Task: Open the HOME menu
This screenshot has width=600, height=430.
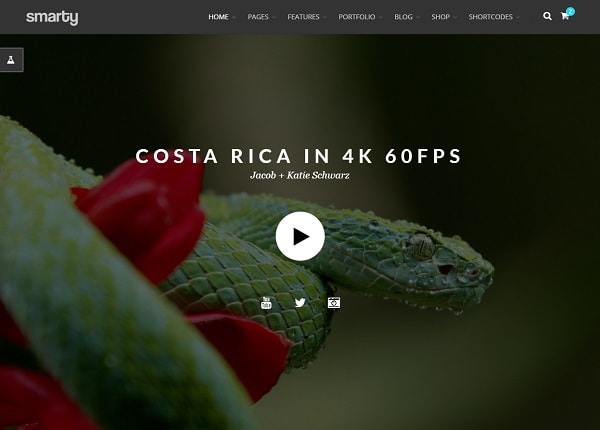Action: 218,17
